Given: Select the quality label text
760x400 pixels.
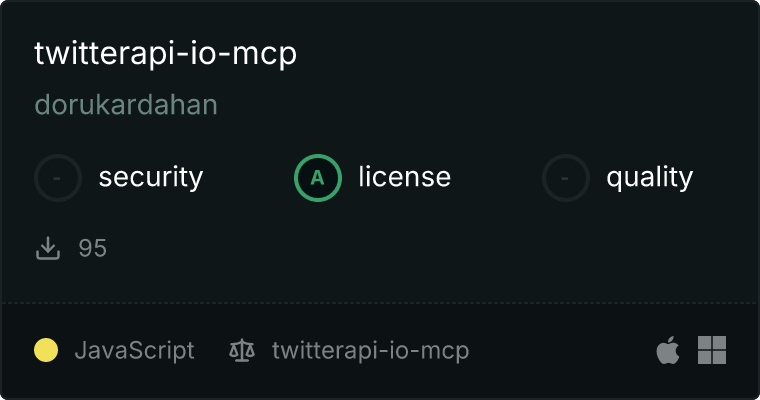Looking at the screenshot, I should tap(649, 177).
